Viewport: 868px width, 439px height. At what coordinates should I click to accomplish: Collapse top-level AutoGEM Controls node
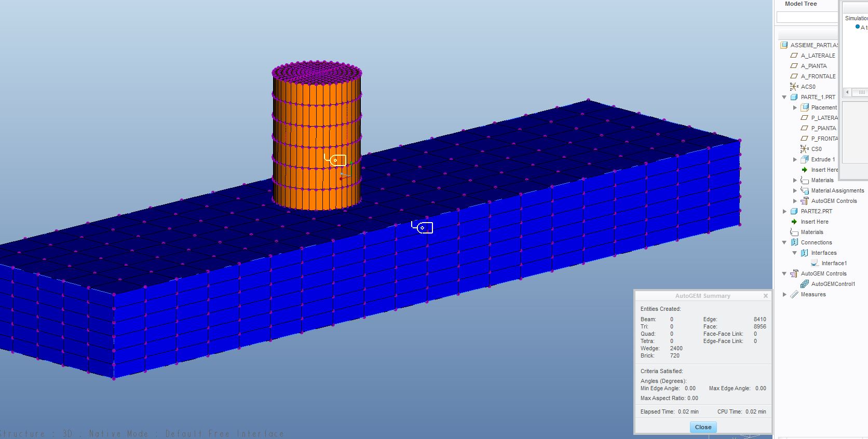pos(784,273)
